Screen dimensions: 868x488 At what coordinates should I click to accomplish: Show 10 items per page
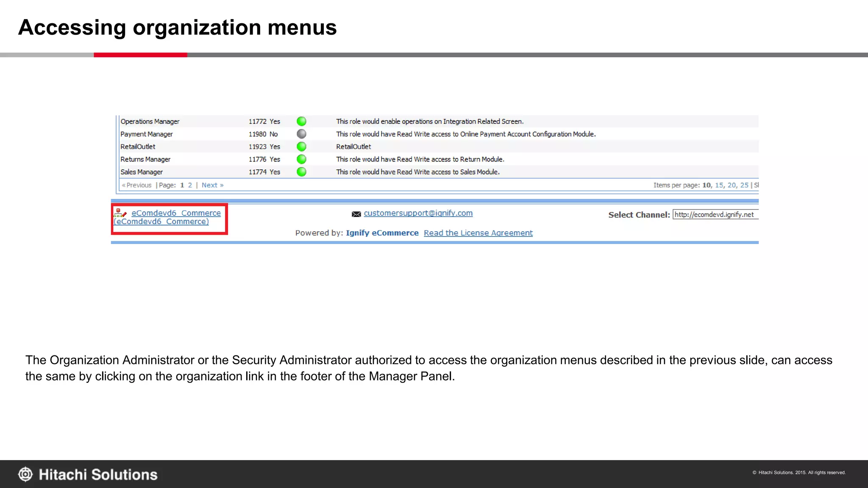click(707, 185)
